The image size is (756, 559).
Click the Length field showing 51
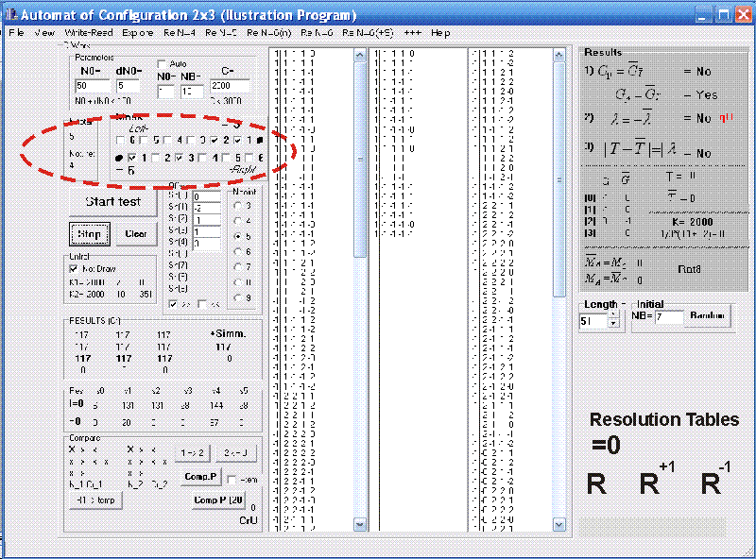[x=593, y=321]
